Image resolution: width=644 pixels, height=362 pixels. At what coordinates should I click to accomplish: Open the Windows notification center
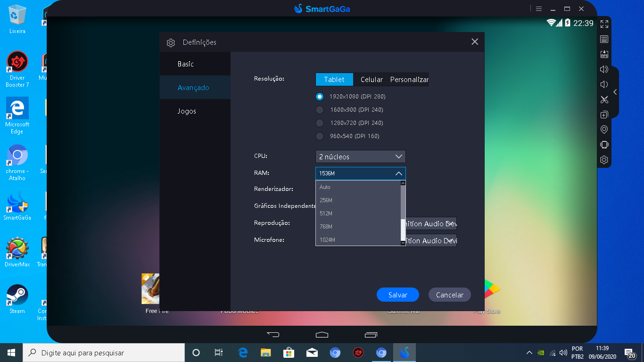pyautogui.click(x=629, y=353)
